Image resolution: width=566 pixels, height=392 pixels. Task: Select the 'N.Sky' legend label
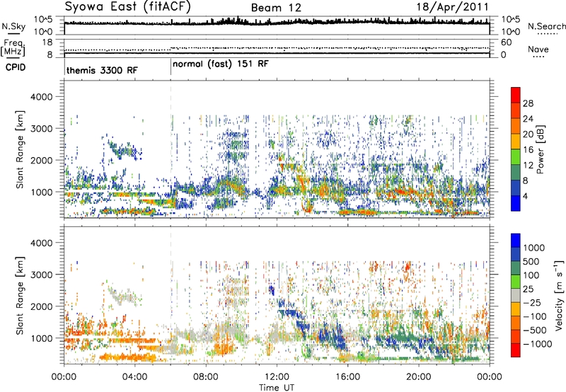(x=13, y=26)
